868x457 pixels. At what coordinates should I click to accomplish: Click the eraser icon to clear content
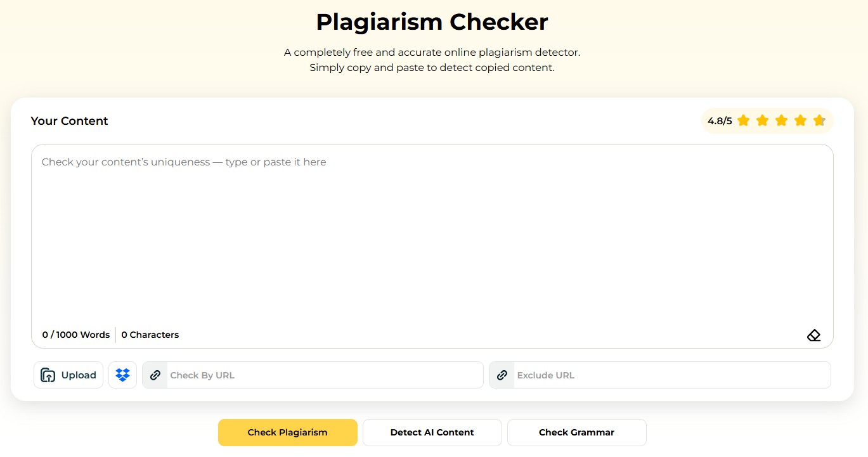(813, 335)
